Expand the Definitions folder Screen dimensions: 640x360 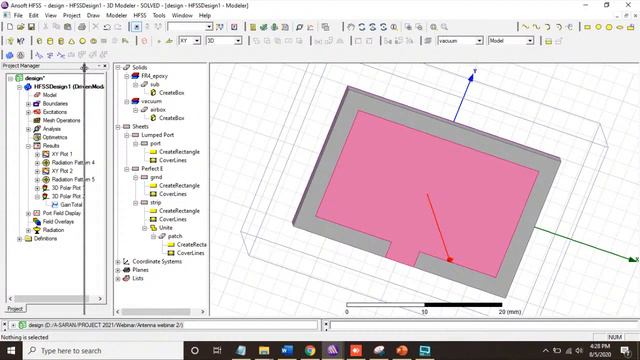point(19,239)
